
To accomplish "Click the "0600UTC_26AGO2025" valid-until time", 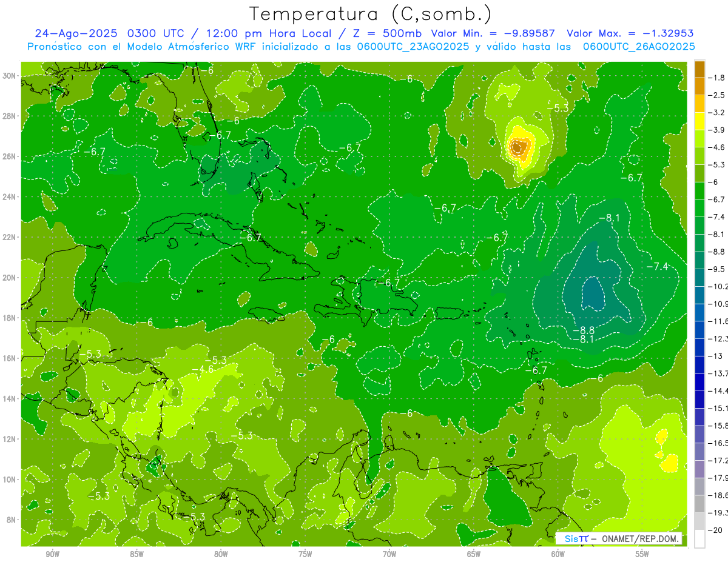I will 639,47.
